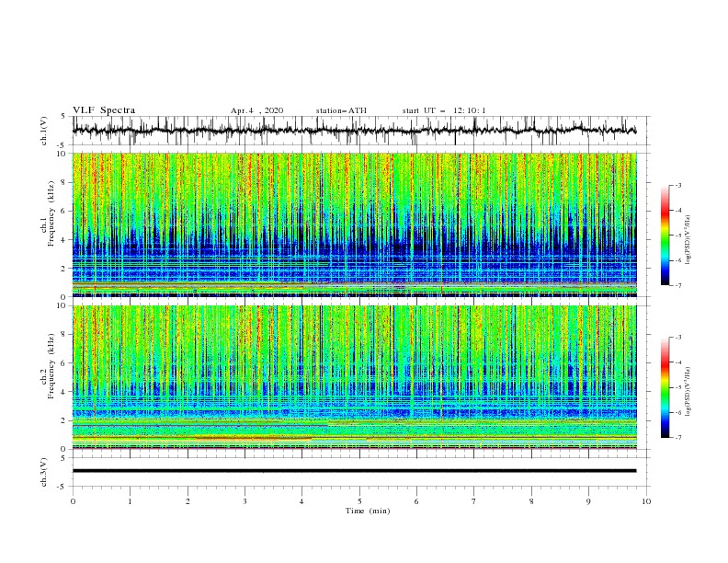This screenshot has width=728, height=563.
Task: Click the ch.3 flat black trace
Action: pos(355,471)
